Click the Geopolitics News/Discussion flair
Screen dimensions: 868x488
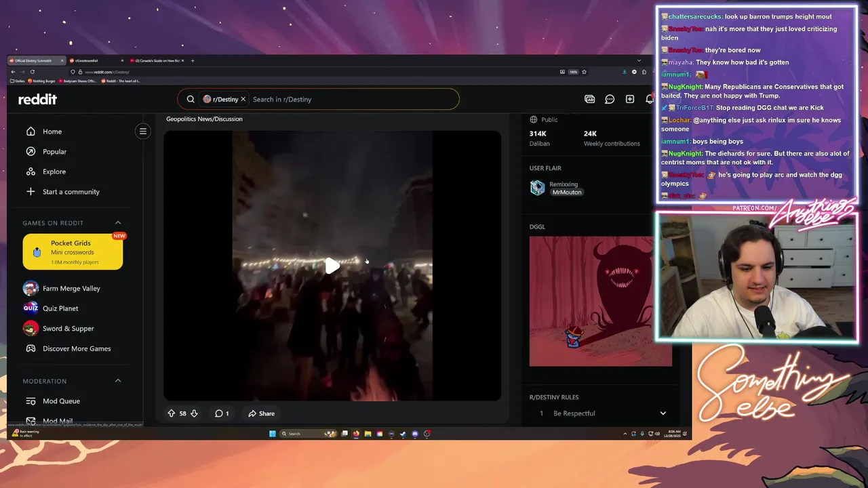point(204,119)
